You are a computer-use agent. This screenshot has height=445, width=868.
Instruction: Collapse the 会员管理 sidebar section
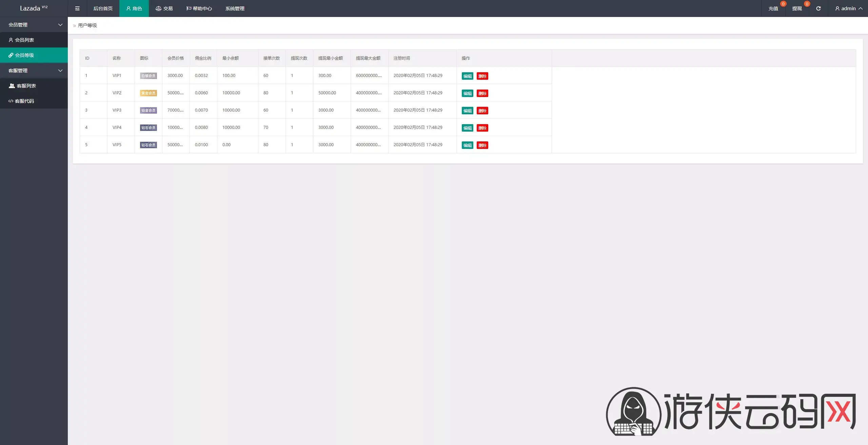coord(34,25)
